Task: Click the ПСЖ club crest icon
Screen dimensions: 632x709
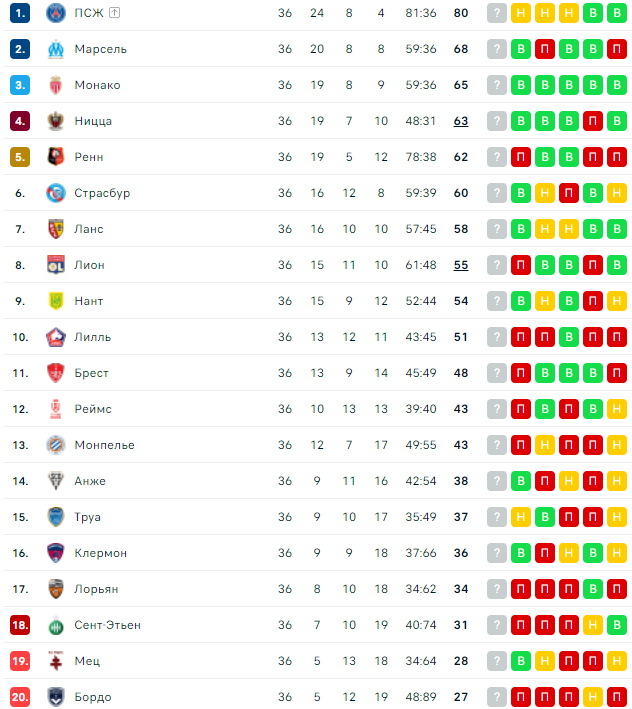Action: pyautogui.click(x=56, y=13)
